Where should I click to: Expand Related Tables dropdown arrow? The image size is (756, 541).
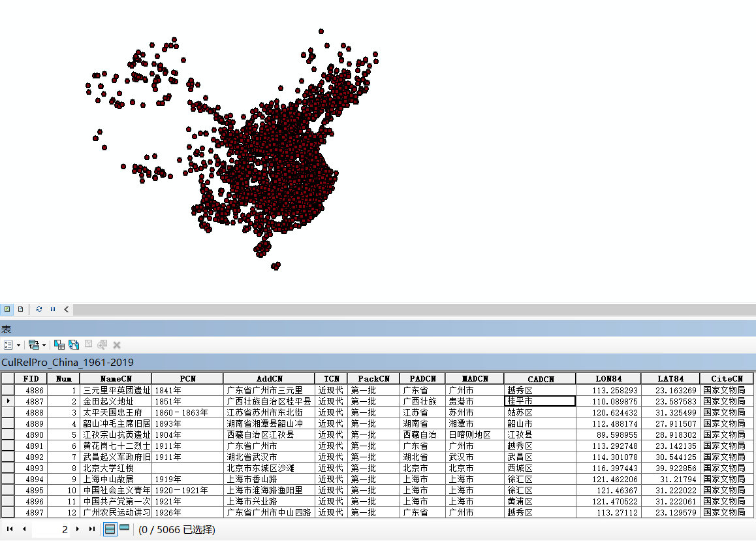pos(44,345)
